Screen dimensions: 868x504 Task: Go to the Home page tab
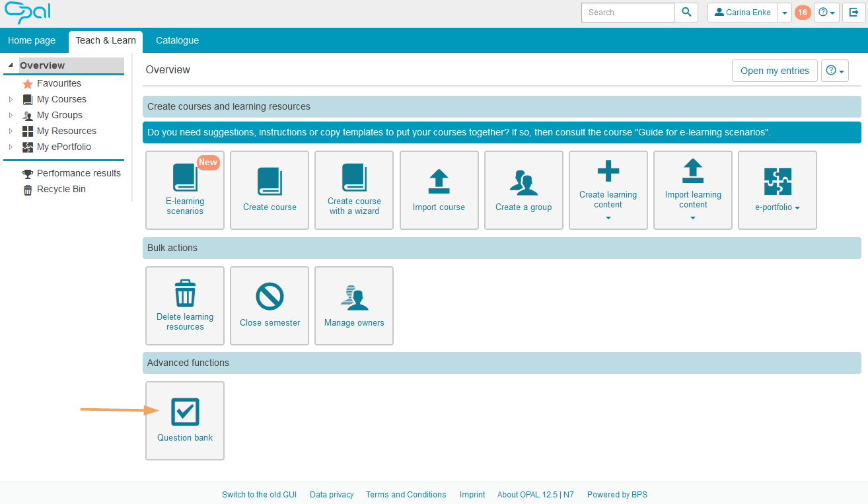(x=32, y=40)
